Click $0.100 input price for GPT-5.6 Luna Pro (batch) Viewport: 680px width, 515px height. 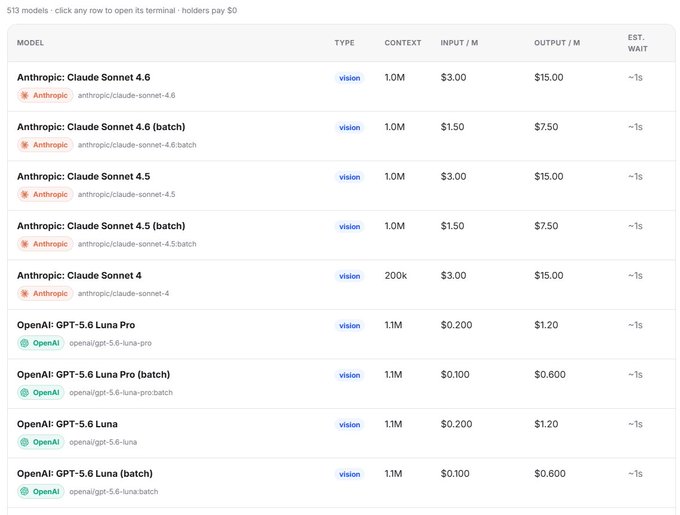point(455,375)
